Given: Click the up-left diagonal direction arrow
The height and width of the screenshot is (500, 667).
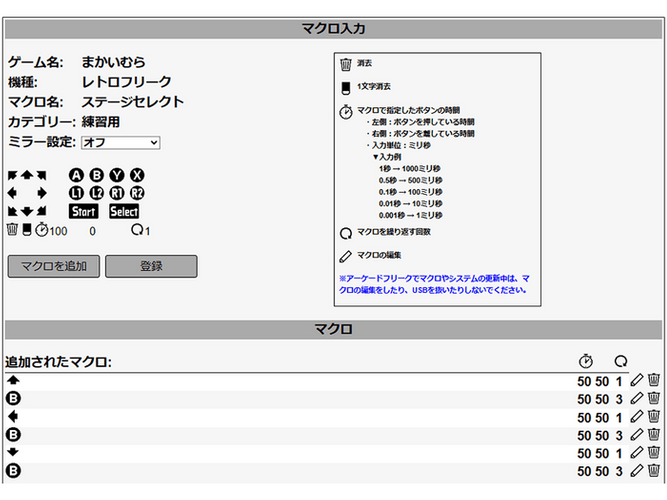Looking at the screenshot, I should (12, 175).
